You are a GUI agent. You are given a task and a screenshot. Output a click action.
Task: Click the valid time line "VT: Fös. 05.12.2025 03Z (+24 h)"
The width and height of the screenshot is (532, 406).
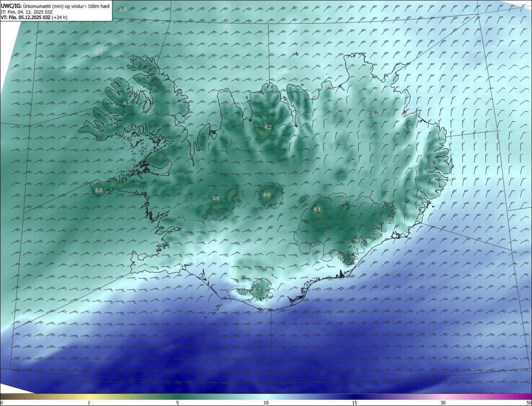pos(34,17)
